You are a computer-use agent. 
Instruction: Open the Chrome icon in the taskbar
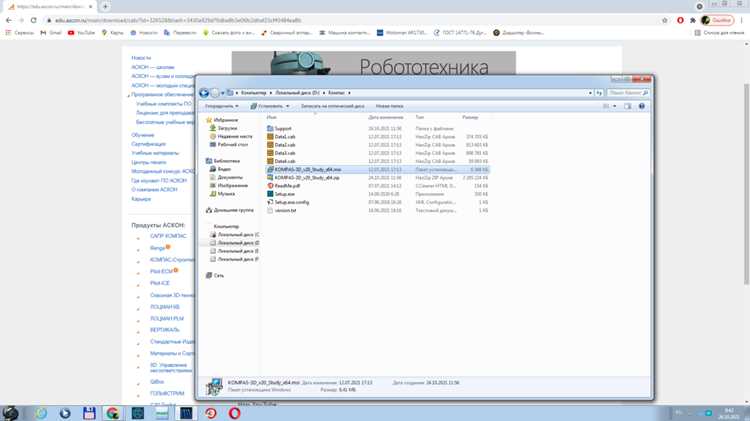click(x=113, y=413)
